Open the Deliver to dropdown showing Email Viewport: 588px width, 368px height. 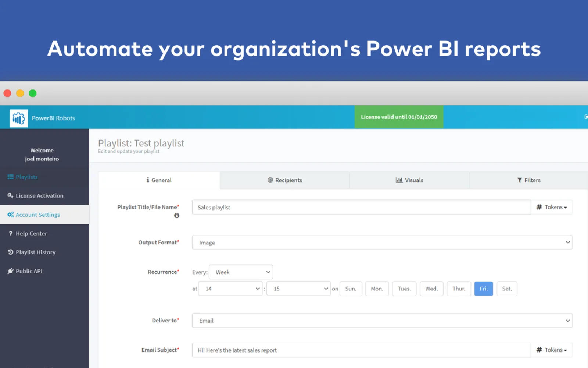point(382,321)
